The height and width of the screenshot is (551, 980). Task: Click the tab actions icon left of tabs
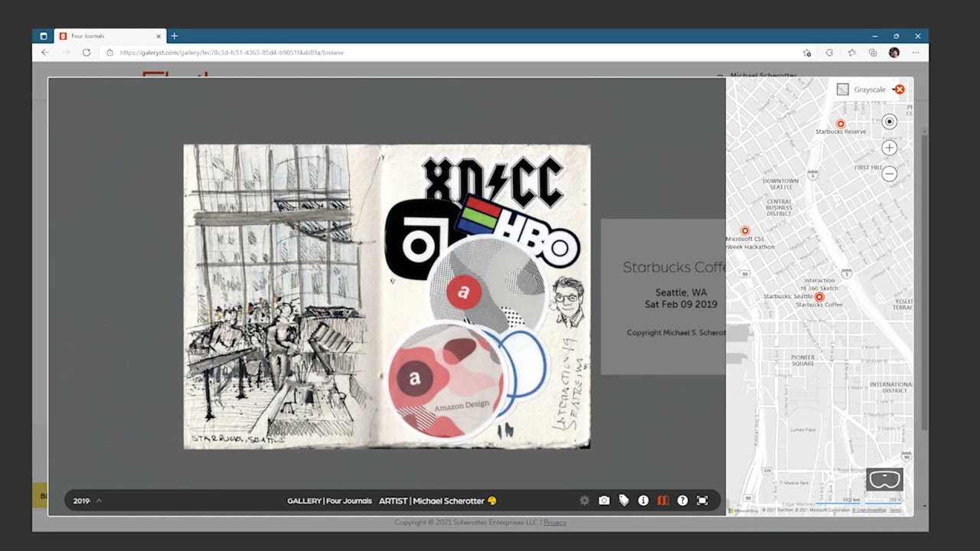click(44, 36)
